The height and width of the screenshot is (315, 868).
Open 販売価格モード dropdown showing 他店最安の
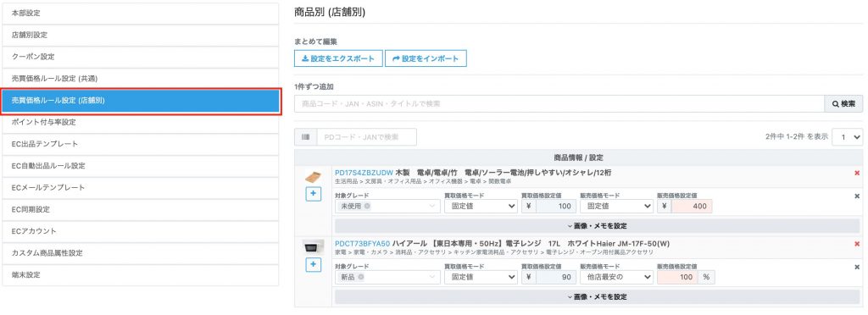click(x=616, y=277)
